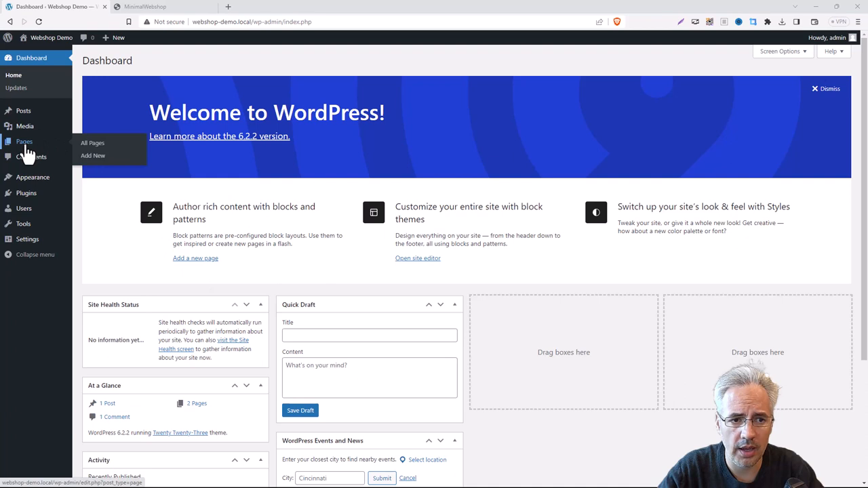The width and height of the screenshot is (868, 488).
Task: Open the WordPress logo menu in admin bar
Action: click(x=7, y=38)
